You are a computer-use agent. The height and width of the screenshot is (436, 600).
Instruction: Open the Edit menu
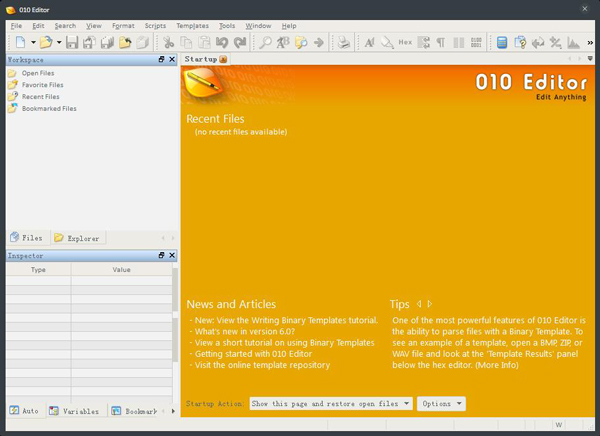38,26
